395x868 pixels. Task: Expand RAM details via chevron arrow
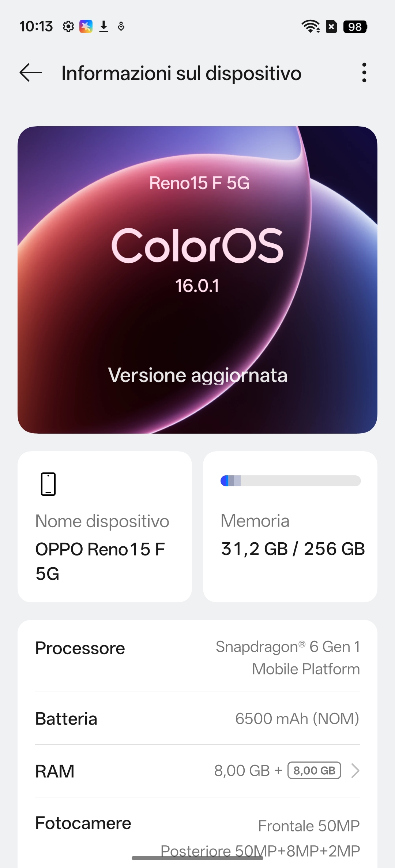[x=355, y=771]
